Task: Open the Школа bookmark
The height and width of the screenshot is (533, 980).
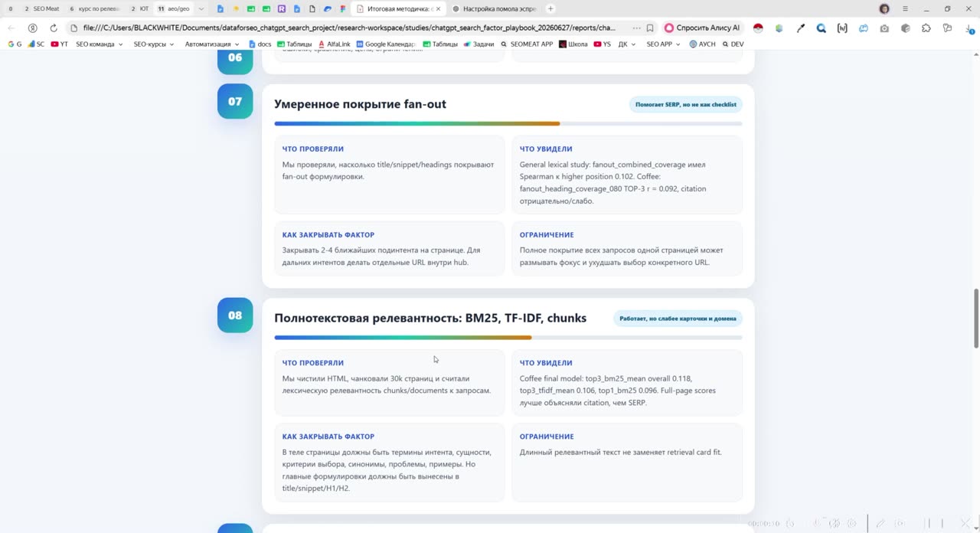Action: pos(573,44)
